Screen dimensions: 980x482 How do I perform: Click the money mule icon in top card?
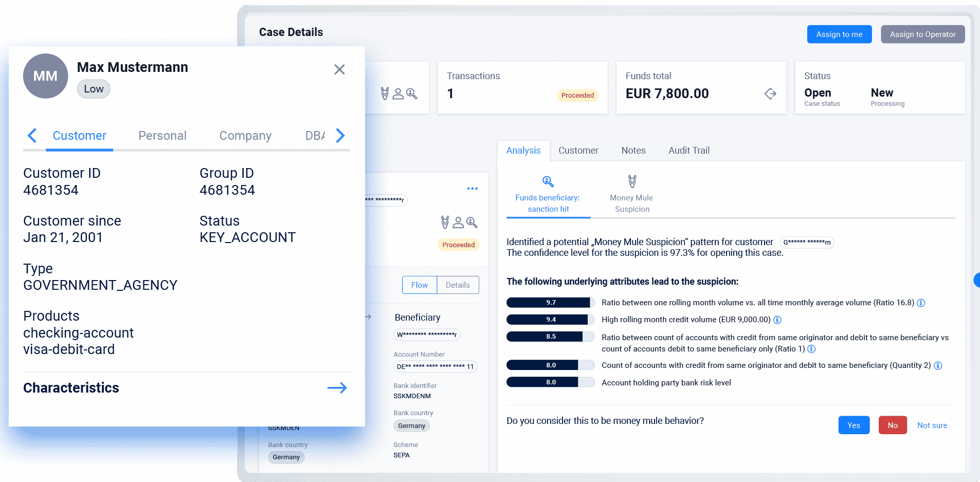[385, 94]
